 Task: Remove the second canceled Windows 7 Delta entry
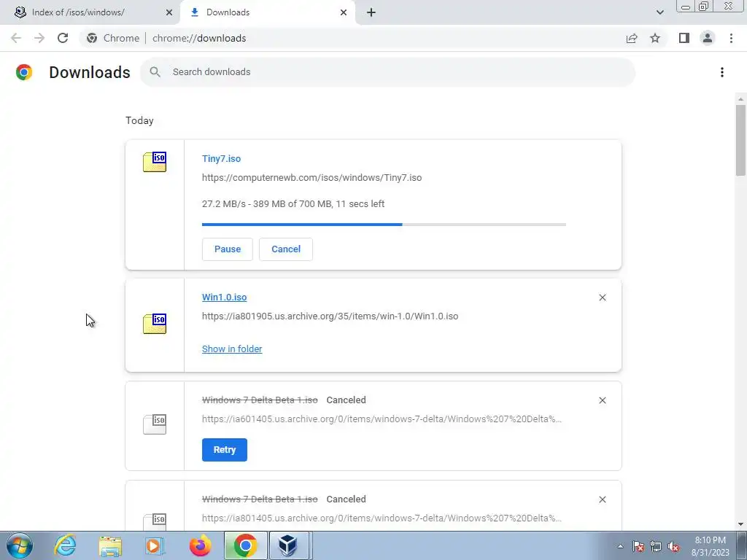click(x=602, y=499)
